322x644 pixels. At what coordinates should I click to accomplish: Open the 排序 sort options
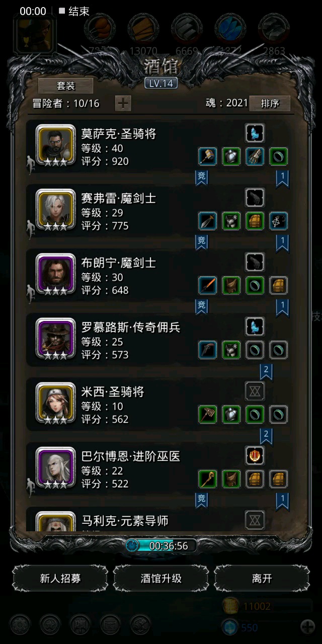click(270, 103)
